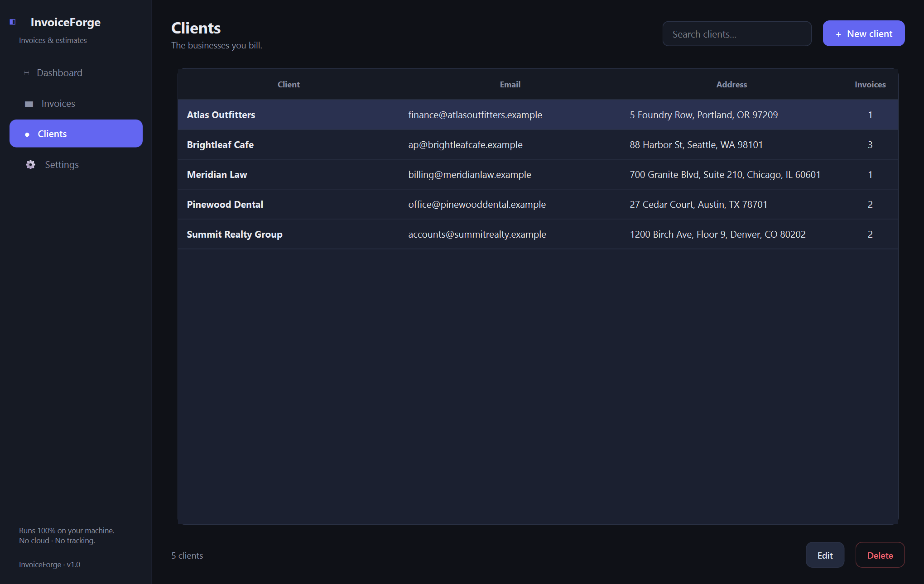The height and width of the screenshot is (584, 924).
Task: Click 'The businesses you bill.' subtitle
Action: pos(217,45)
